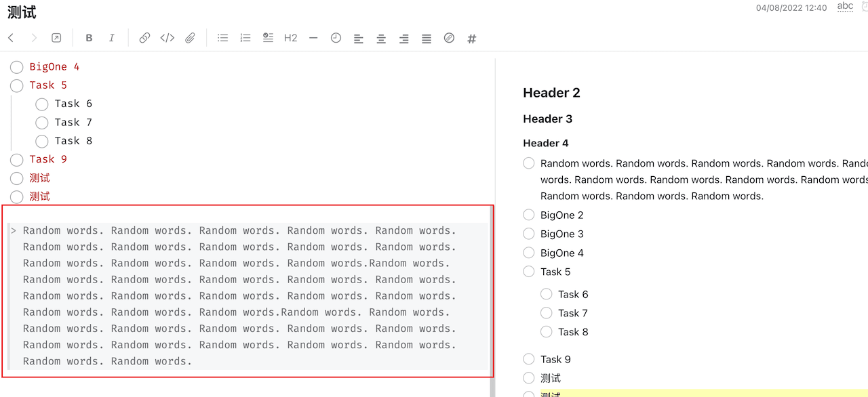The image size is (868, 397).
Task: Attach a file with the paperclip icon
Action: click(191, 38)
